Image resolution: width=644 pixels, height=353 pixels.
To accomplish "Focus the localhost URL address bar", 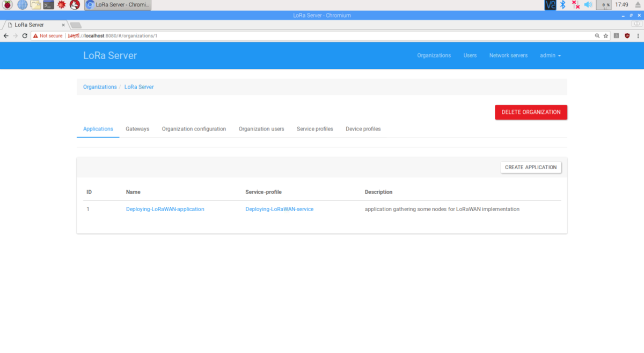I will pos(322,35).
